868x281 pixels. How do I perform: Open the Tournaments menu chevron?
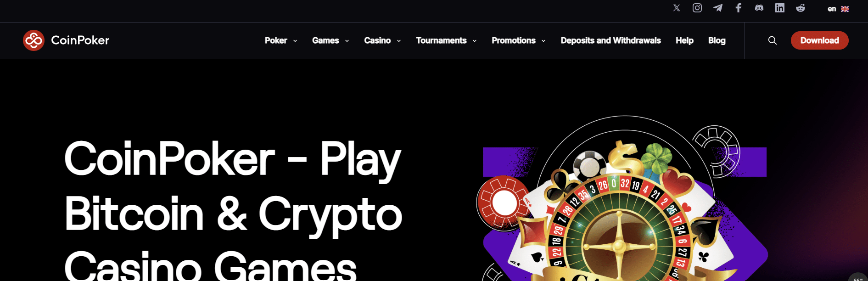point(475,41)
